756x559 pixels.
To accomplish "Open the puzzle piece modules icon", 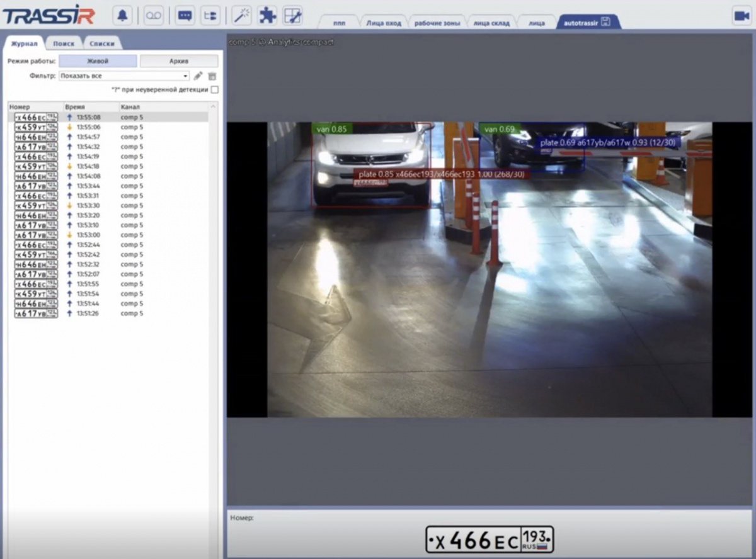I will click(x=268, y=16).
